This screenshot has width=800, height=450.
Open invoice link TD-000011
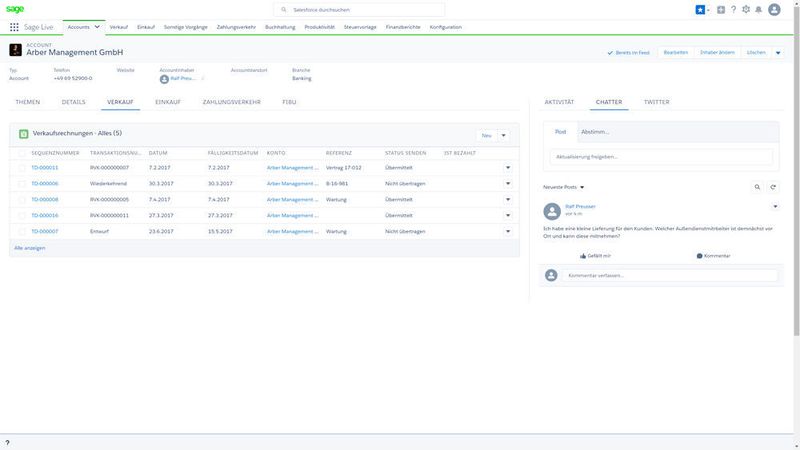pyautogui.click(x=45, y=168)
